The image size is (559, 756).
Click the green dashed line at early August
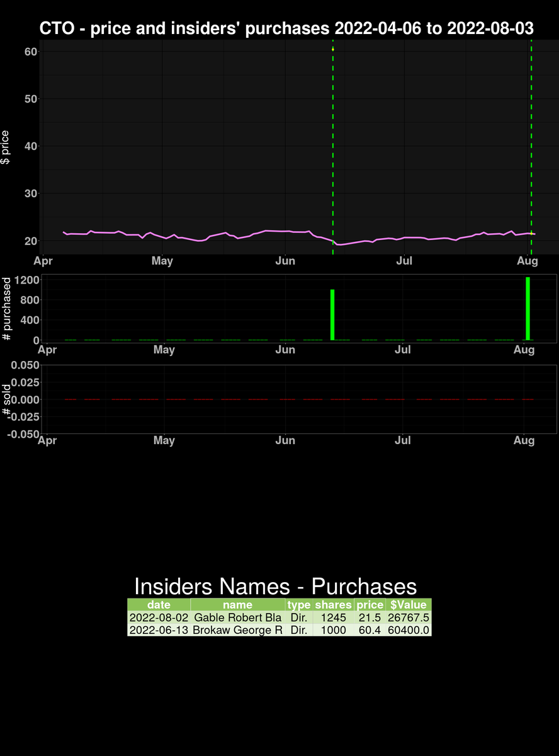coord(531,147)
